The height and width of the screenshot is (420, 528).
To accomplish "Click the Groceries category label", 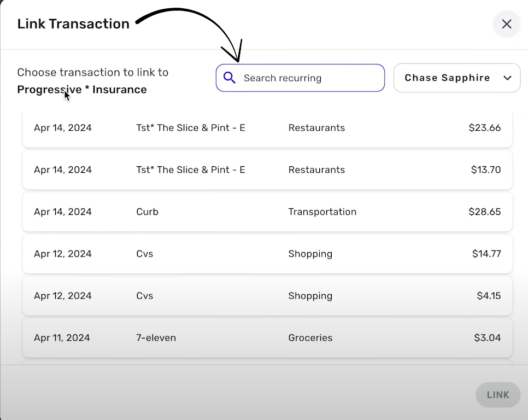I will click(310, 338).
